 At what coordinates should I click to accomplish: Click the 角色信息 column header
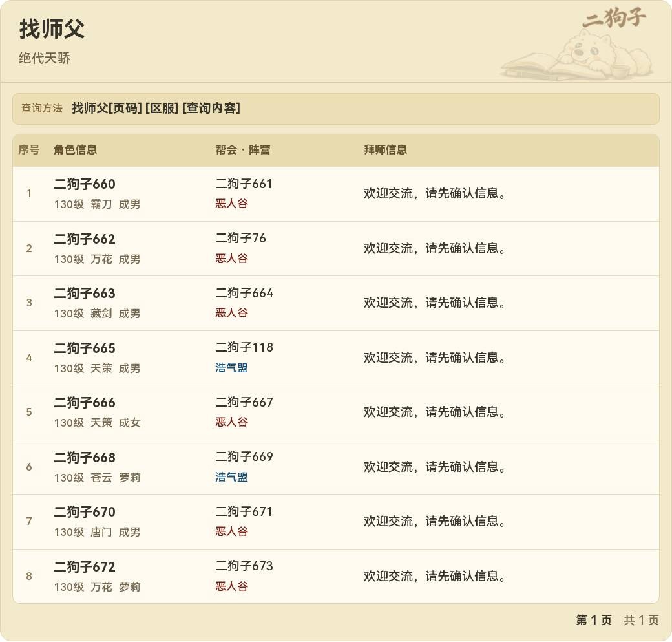(75, 150)
